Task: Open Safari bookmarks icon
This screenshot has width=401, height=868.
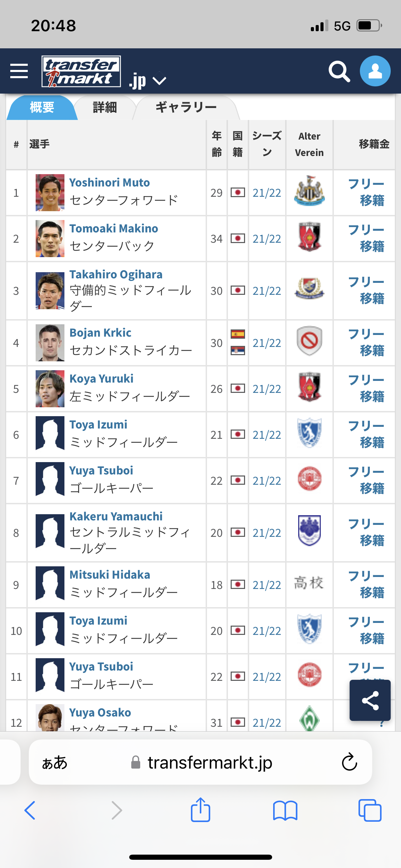Action: 285,810
